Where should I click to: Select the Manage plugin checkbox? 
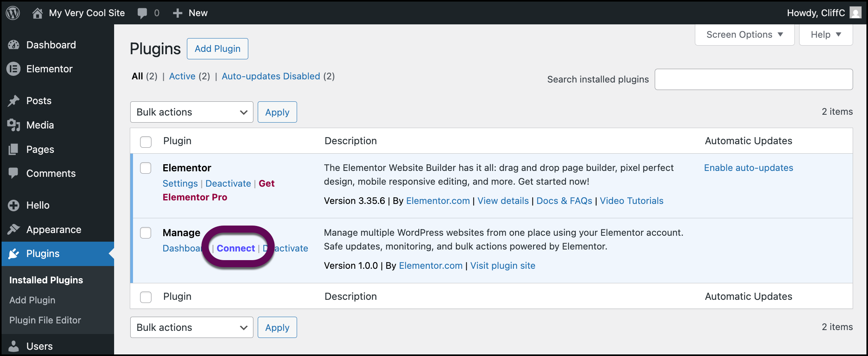[x=146, y=233]
